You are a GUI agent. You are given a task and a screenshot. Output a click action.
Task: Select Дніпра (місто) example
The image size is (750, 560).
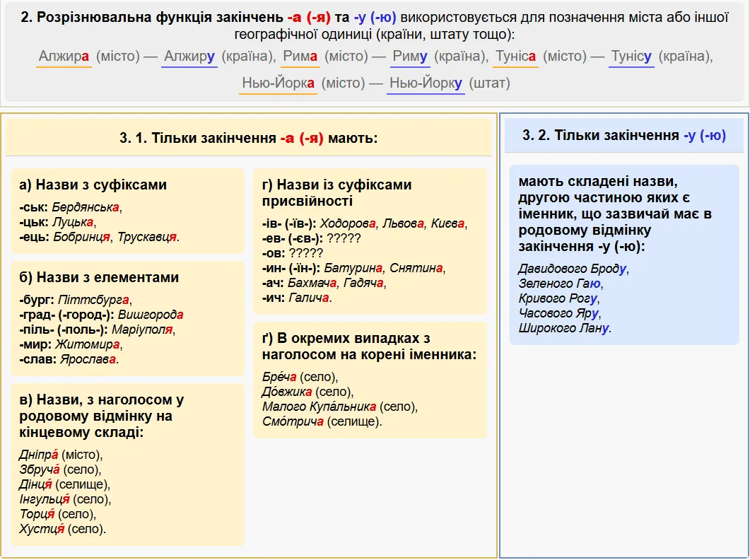coord(61,455)
